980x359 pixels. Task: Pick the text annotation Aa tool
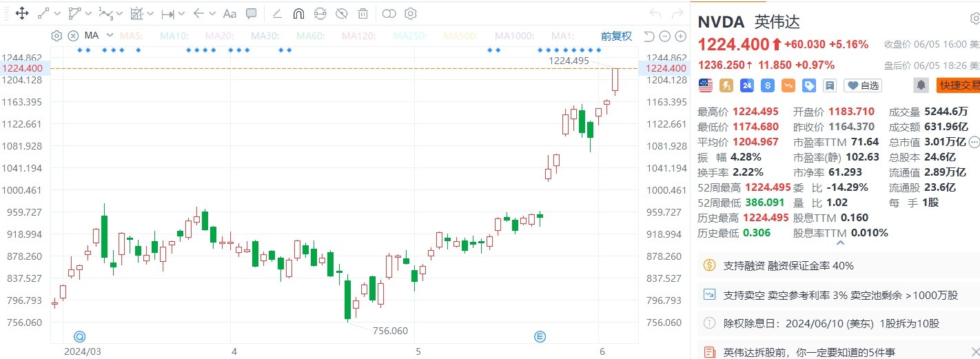pyautogui.click(x=230, y=13)
